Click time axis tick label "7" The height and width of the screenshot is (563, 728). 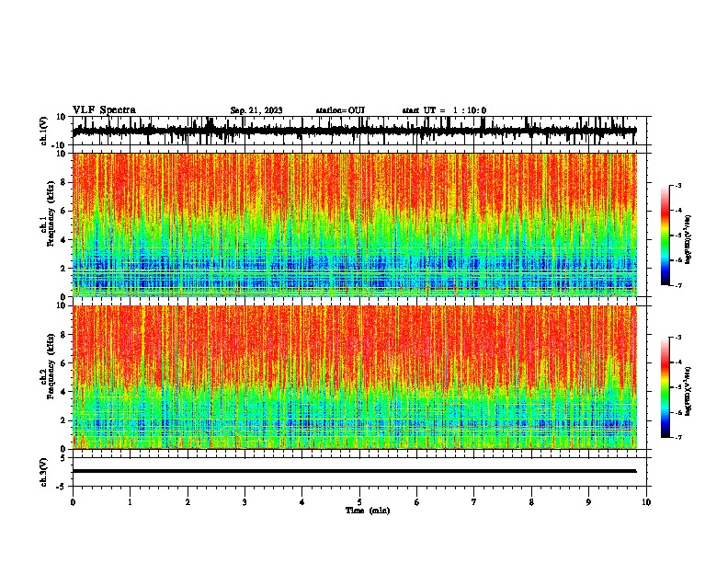click(x=474, y=502)
